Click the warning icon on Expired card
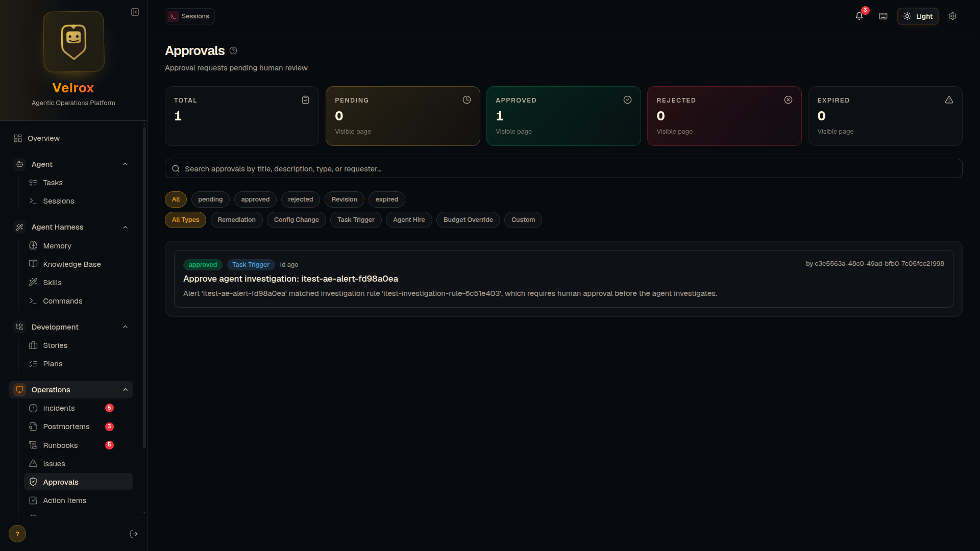The height and width of the screenshot is (551, 980). pyautogui.click(x=949, y=100)
